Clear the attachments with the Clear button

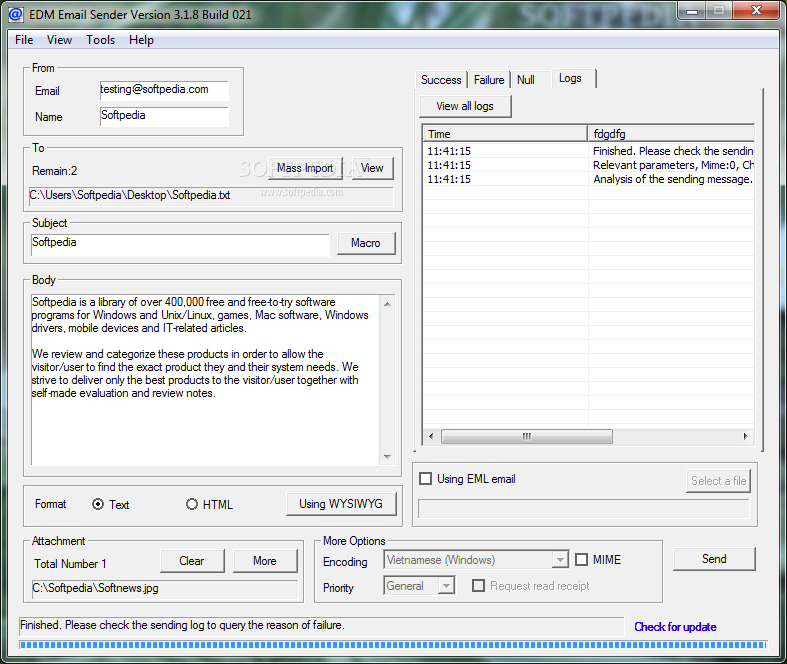click(192, 561)
